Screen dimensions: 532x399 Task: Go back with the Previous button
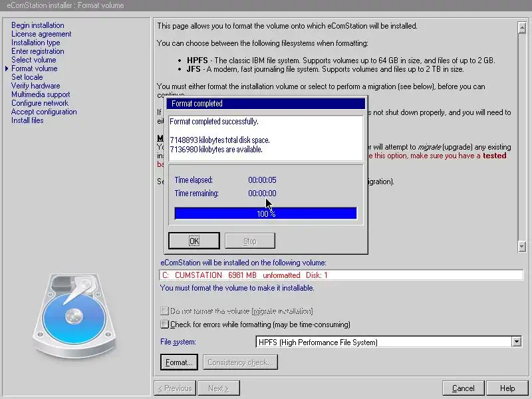pos(175,388)
